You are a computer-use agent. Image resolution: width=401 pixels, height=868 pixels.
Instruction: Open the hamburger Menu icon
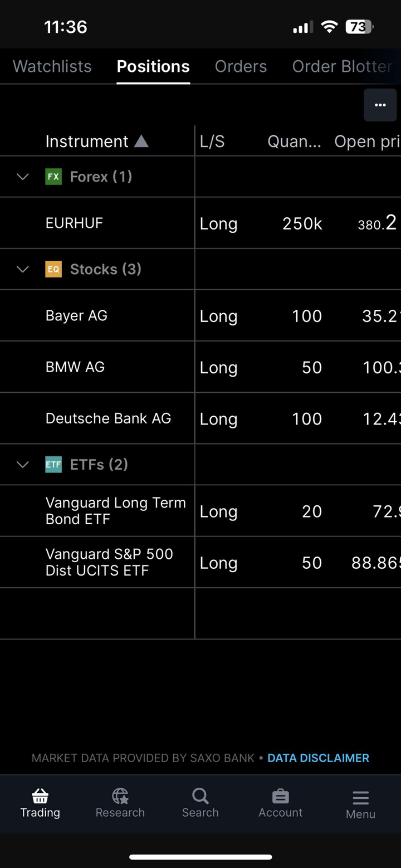pos(360,798)
